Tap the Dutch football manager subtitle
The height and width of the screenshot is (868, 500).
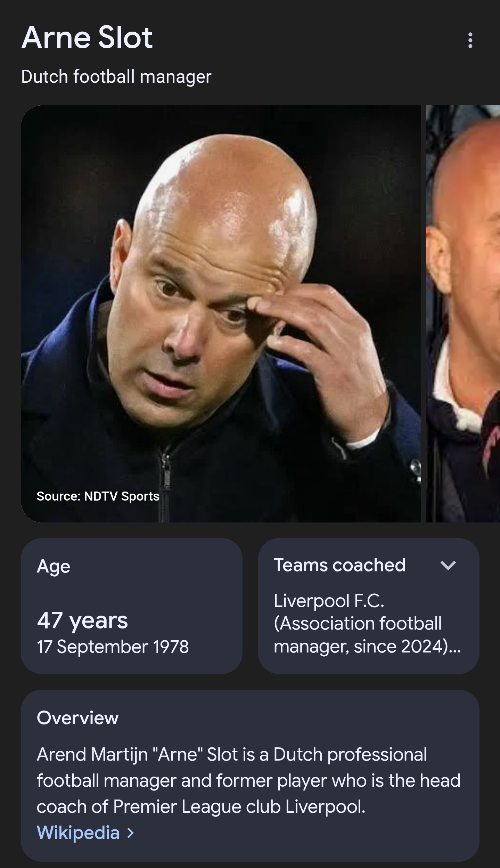point(116,76)
